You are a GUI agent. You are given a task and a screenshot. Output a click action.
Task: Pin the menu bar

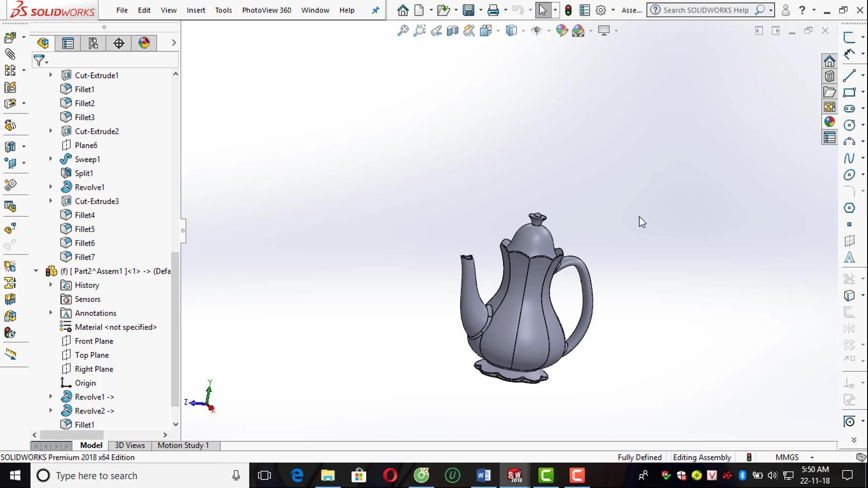click(375, 10)
